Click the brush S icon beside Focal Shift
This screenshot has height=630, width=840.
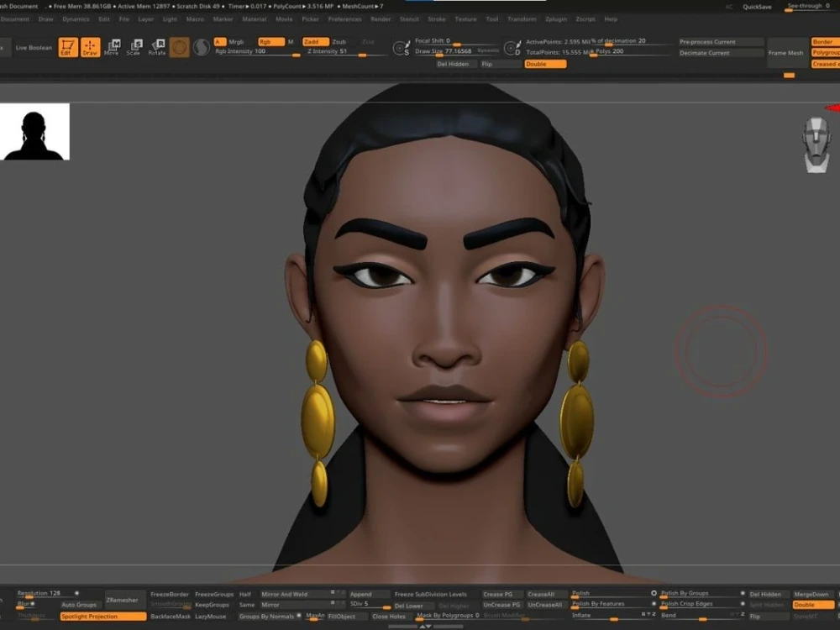[401, 48]
